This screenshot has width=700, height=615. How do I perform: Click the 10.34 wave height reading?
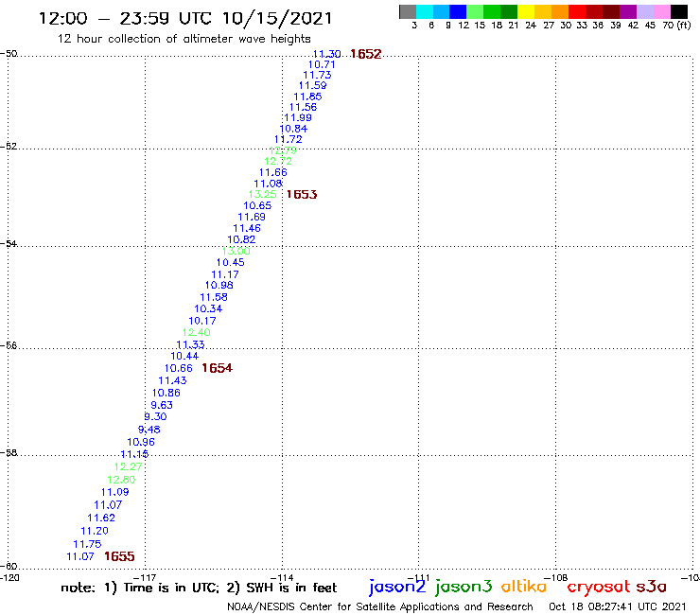[x=208, y=308]
